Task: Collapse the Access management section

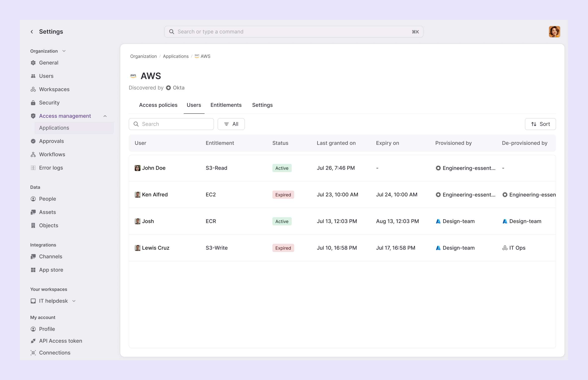Action: coord(105,116)
